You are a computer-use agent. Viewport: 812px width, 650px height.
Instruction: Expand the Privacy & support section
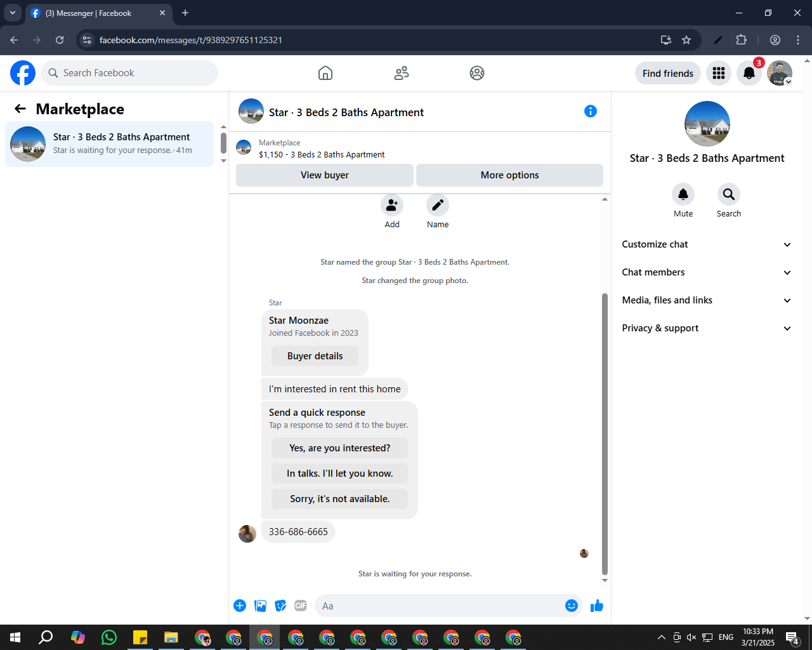[707, 328]
